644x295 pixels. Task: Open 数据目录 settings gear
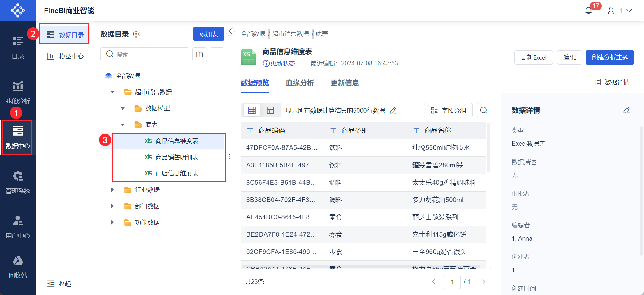136,34
